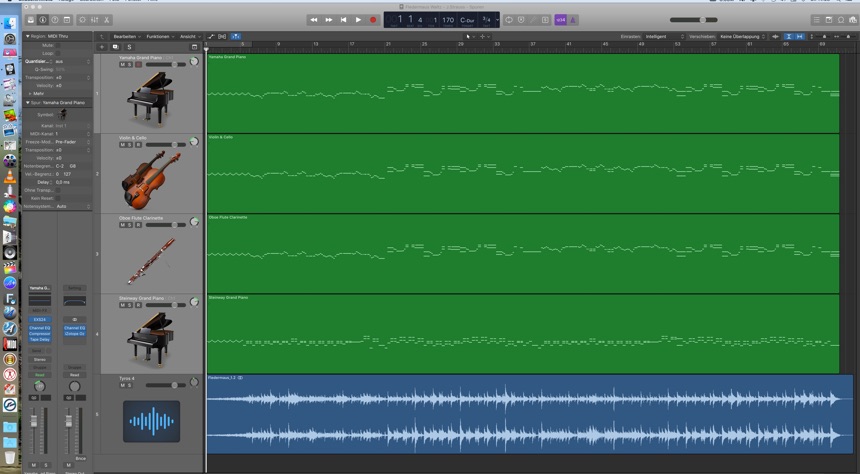Open the Command-click tool menu
The image size is (860, 474).
[485, 36]
